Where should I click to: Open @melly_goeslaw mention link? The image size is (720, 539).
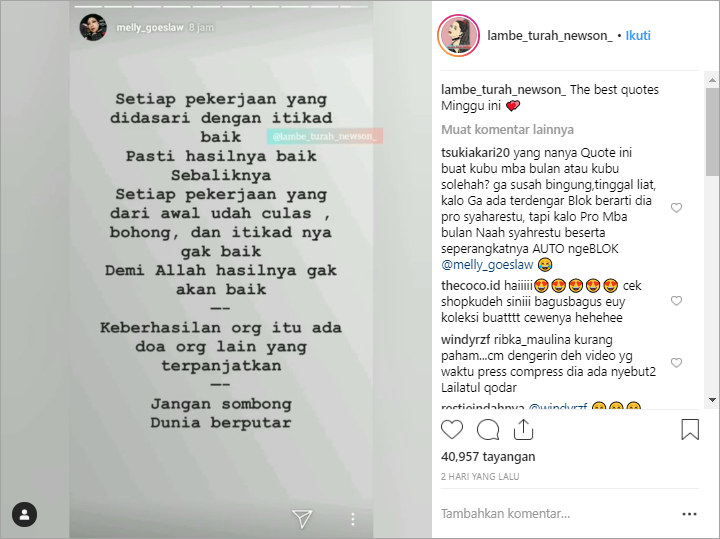point(487,264)
